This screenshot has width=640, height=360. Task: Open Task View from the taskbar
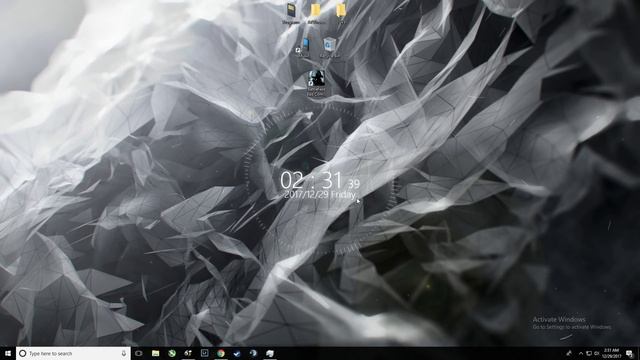pos(139,353)
